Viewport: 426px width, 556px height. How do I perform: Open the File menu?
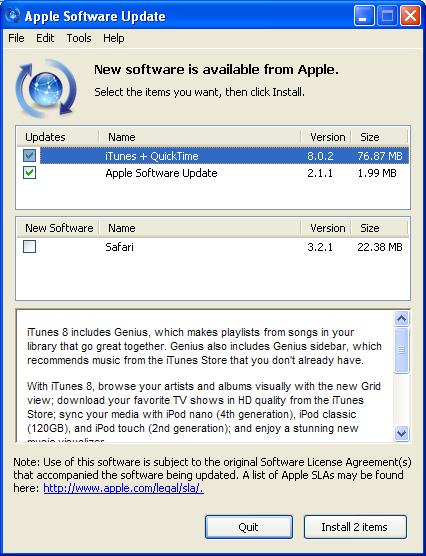coord(16,38)
